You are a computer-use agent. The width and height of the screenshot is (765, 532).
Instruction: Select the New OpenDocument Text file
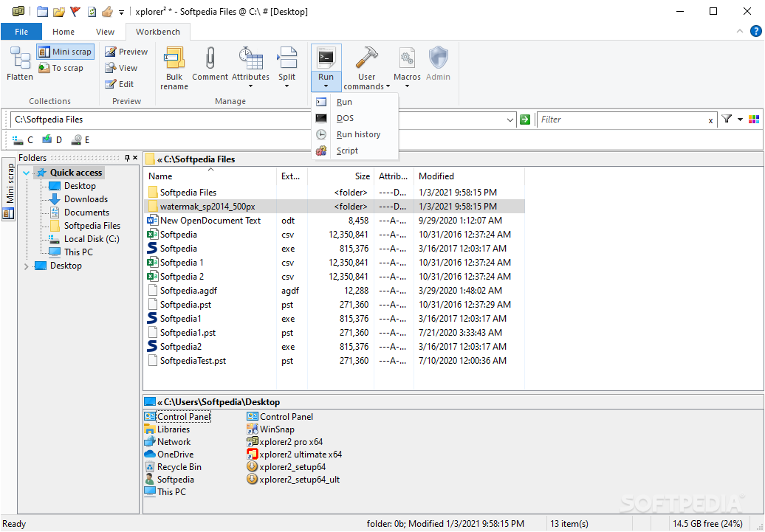[x=210, y=221]
